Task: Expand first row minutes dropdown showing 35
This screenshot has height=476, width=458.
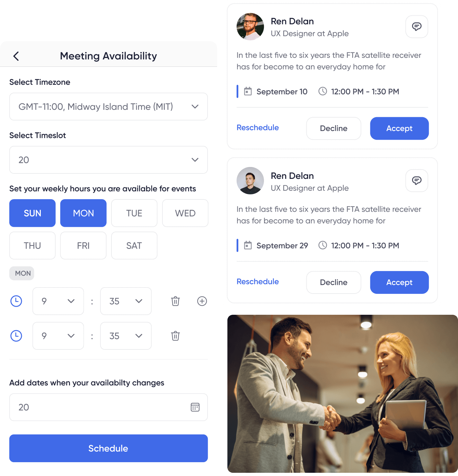Action: [x=126, y=301]
